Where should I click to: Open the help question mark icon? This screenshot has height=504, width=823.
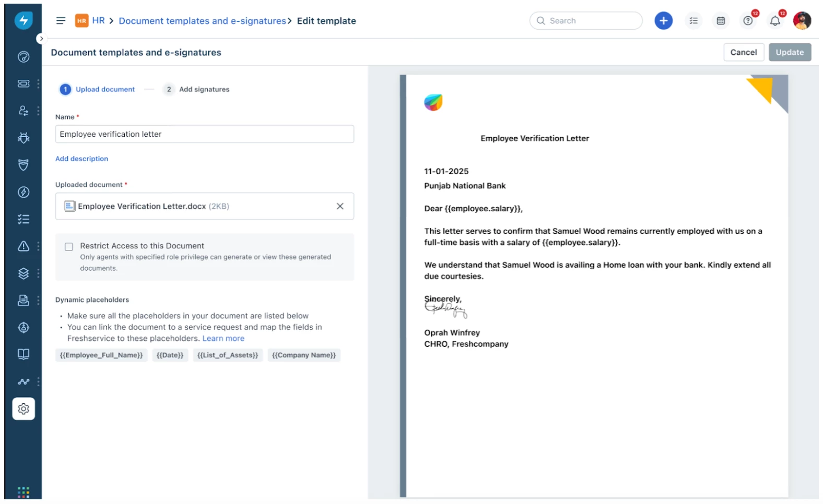[748, 21]
